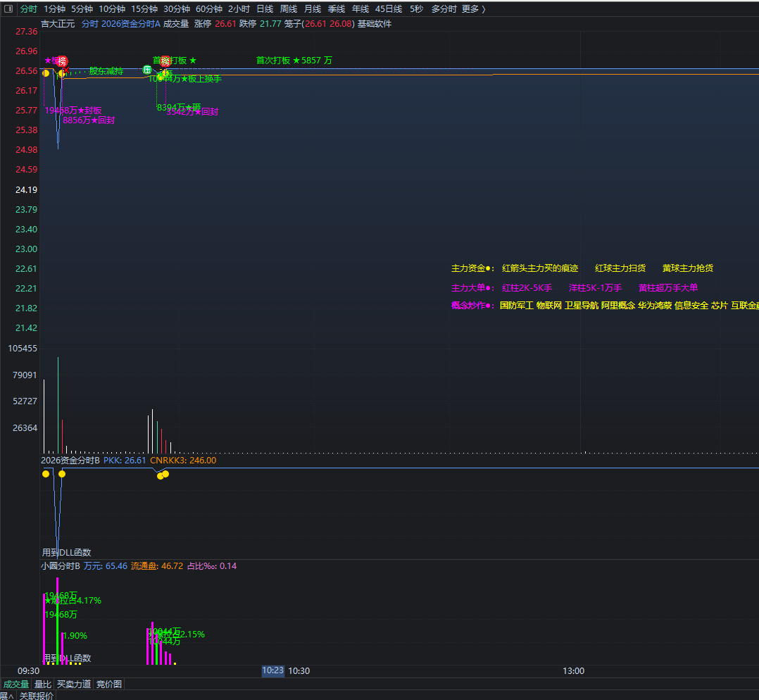Viewport: 759px width, 700px height.
Task: Open the 竞价图 auction chart tab
Action: coord(109,684)
